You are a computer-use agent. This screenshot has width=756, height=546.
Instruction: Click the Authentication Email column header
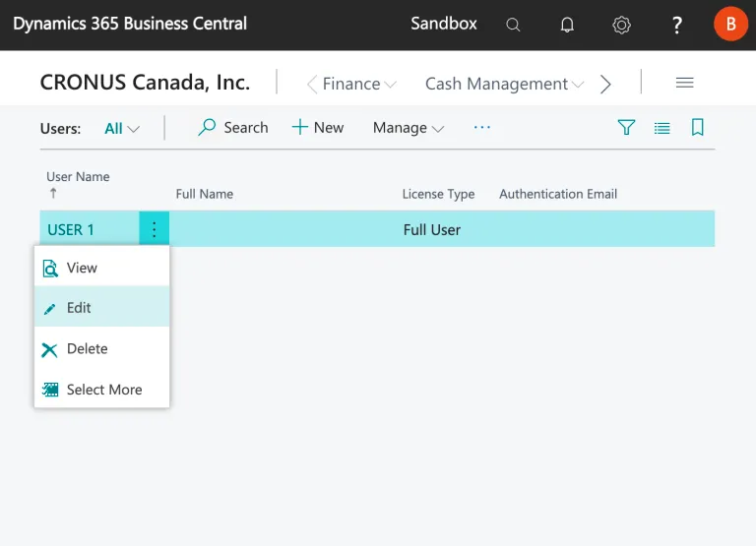[558, 194]
